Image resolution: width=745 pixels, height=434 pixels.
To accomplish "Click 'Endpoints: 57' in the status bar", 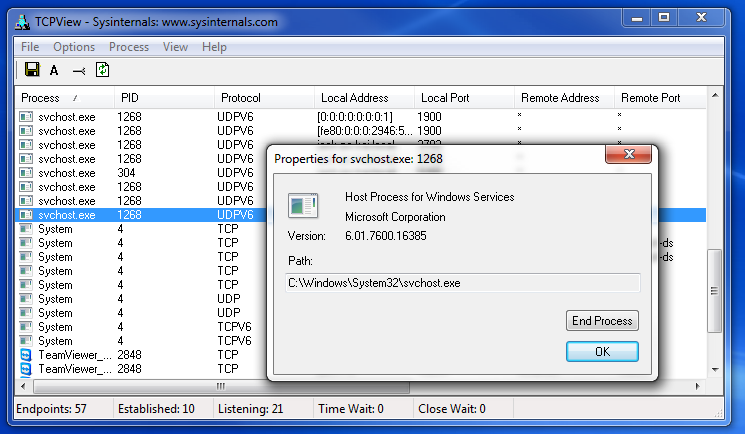I will click(x=51, y=409).
